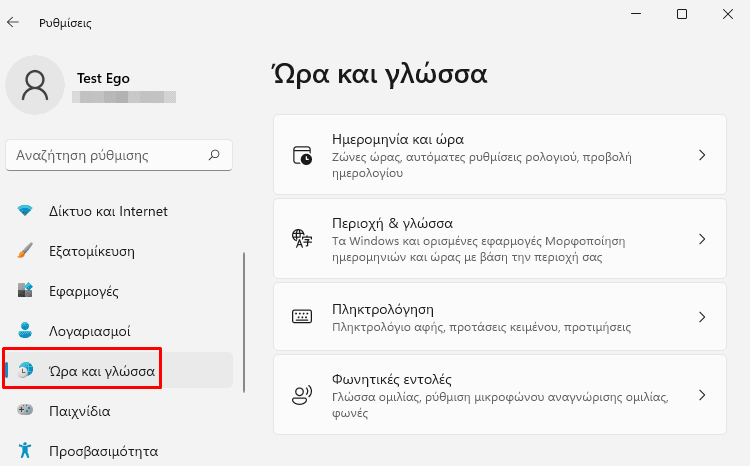Minimize the Ρυθμίσεις window
750x466 pixels.
click(x=636, y=14)
